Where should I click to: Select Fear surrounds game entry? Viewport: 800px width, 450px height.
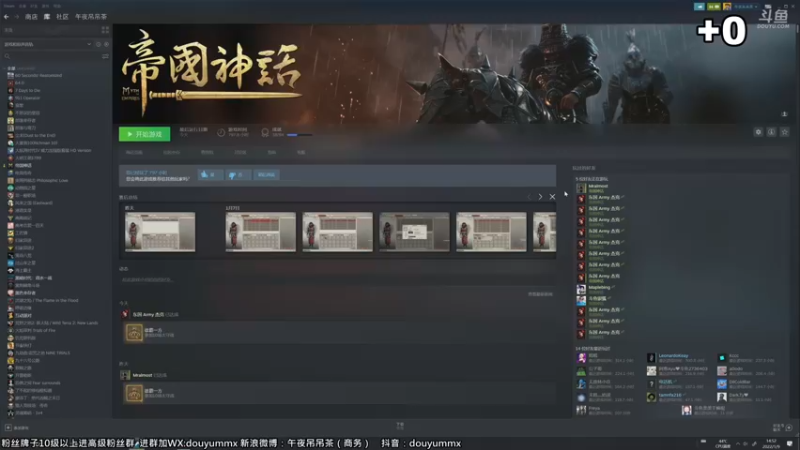[x=34, y=383]
